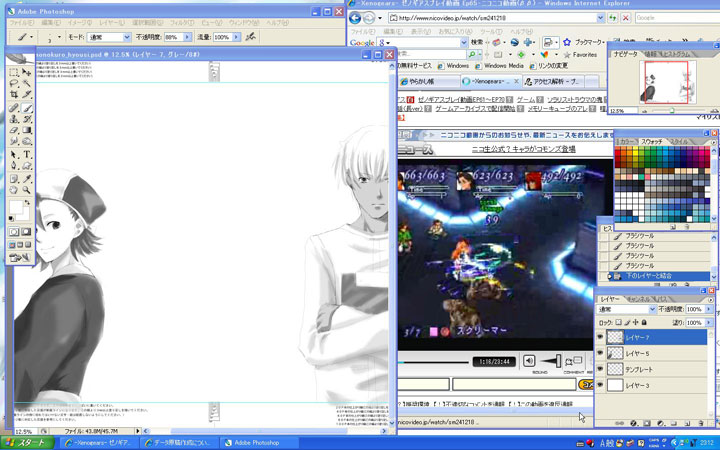720x450 pixels.
Task: Open Photoshop ファイル(F) menu
Action: pyautogui.click(x=21, y=22)
